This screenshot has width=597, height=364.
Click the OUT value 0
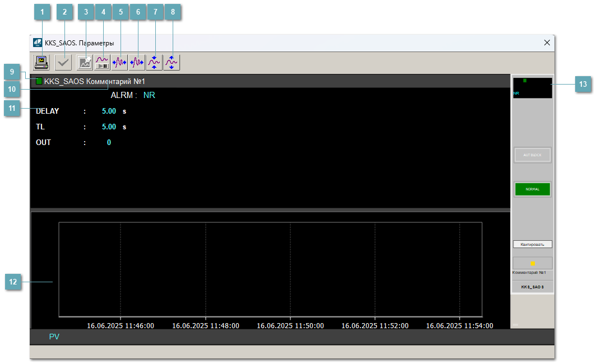point(109,143)
